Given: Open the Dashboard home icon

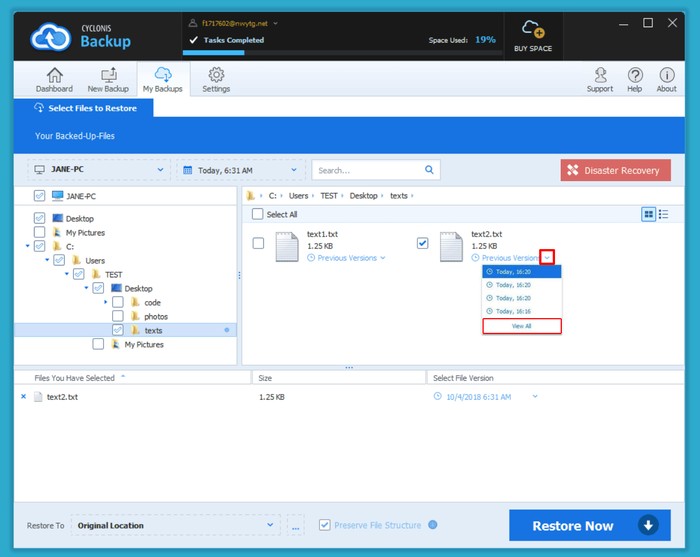Looking at the screenshot, I should coord(54,76).
